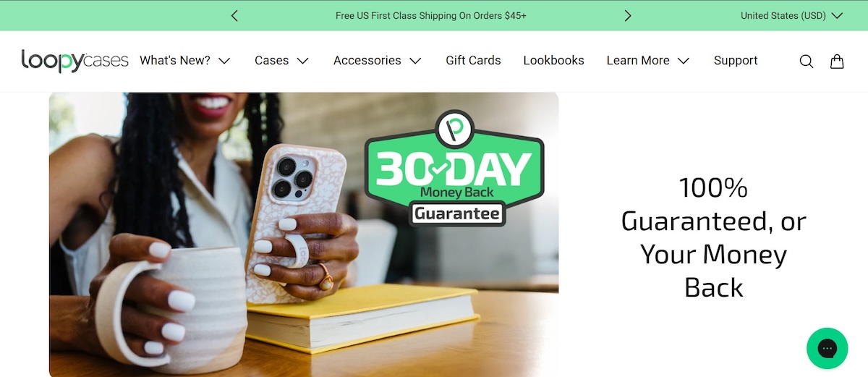868x377 pixels.
Task: Open the shopping bag cart icon
Action: (837, 61)
